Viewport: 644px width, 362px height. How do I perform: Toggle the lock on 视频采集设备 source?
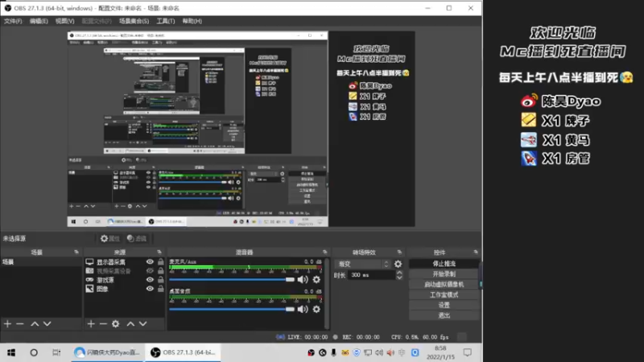pyautogui.click(x=160, y=270)
